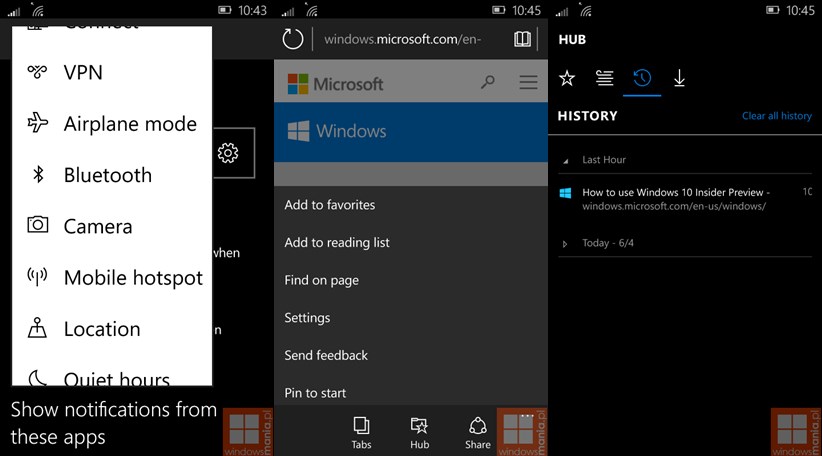
Task: Select Add to favorites
Action: point(330,205)
